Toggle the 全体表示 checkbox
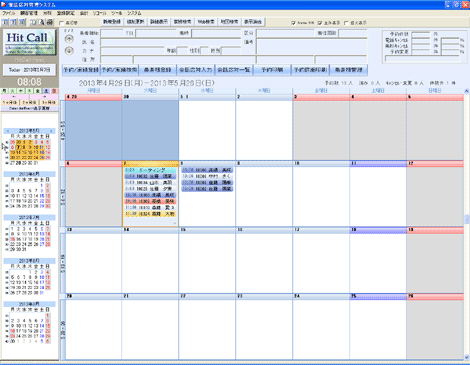 [x=320, y=23]
